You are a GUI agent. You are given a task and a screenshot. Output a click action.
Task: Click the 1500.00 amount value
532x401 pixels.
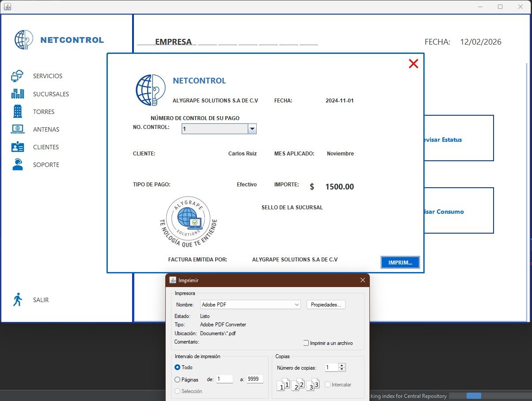[339, 187]
